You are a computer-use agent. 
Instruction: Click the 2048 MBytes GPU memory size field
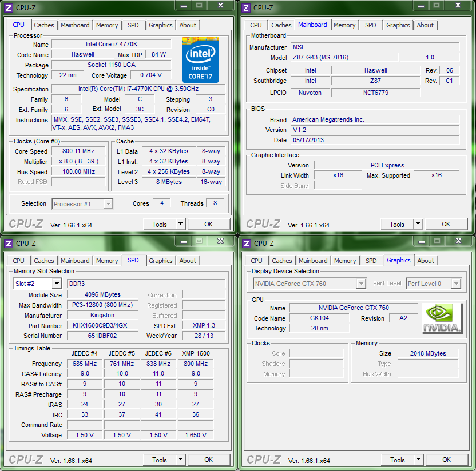(x=428, y=353)
